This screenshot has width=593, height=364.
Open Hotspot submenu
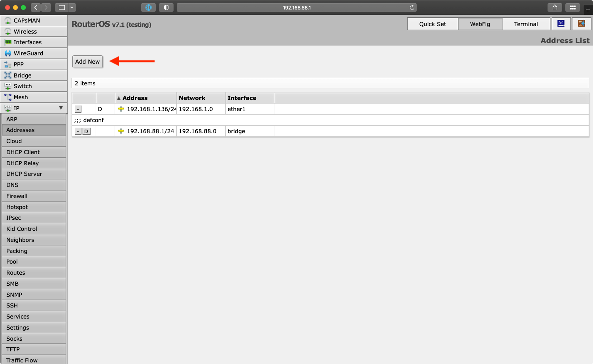(x=34, y=207)
